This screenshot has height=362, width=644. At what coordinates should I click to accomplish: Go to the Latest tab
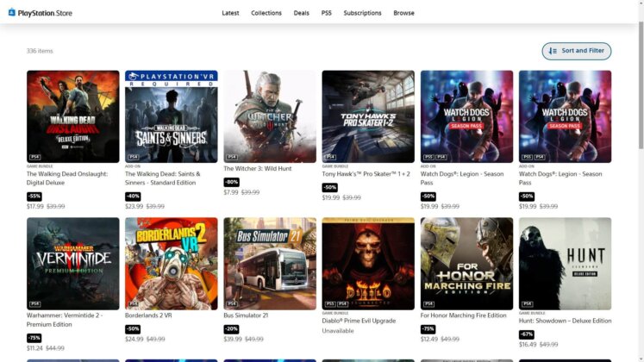click(230, 13)
